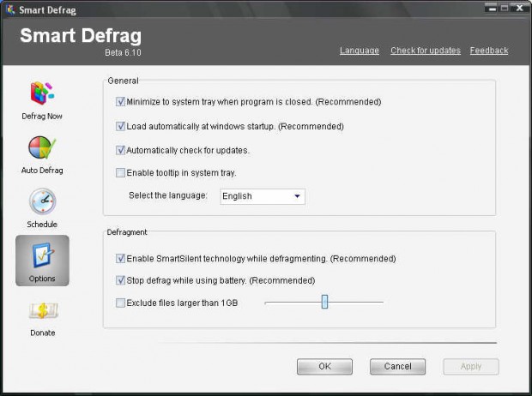Click the file size slider handle
This screenshot has width=532, height=396.
pos(324,302)
